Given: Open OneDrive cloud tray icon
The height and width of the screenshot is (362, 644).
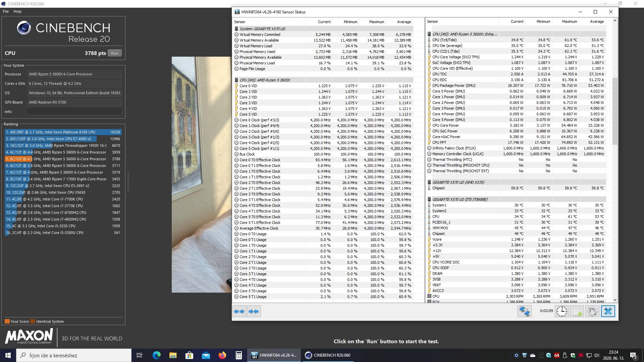Looking at the screenshot, I should coord(532,355).
